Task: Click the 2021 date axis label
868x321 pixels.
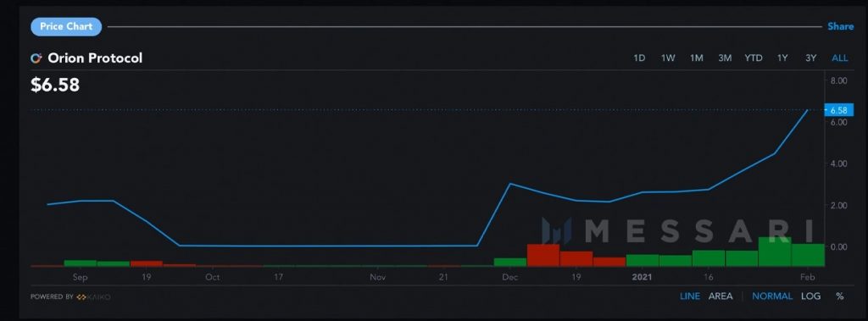Action: (x=643, y=277)
